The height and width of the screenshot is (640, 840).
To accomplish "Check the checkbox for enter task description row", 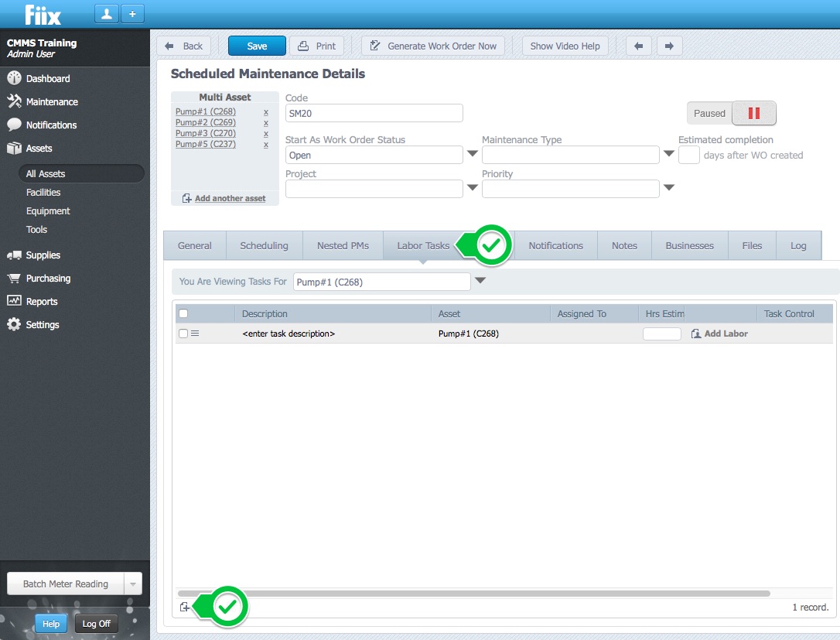I will 183,334.
